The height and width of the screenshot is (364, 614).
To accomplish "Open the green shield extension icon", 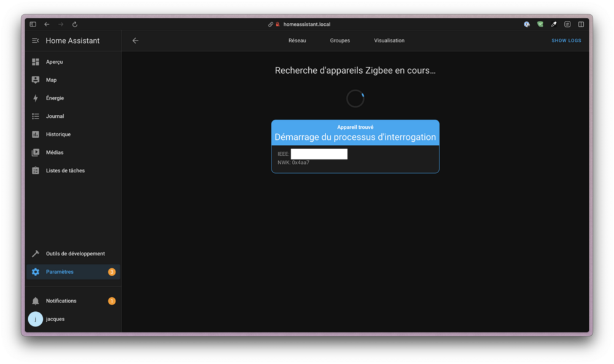I will (540, 25).
